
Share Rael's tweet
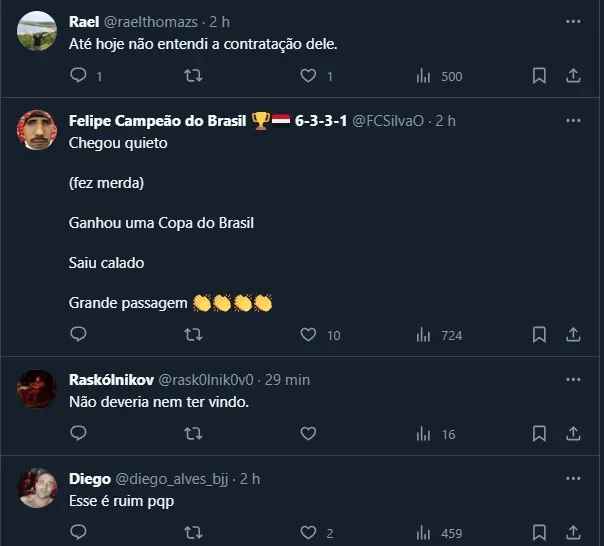pyautogui.click(x=573, y=76)
